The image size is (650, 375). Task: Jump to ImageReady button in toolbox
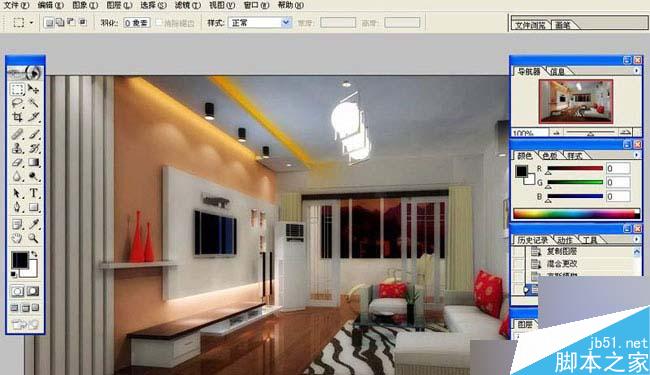pos(25,324)
